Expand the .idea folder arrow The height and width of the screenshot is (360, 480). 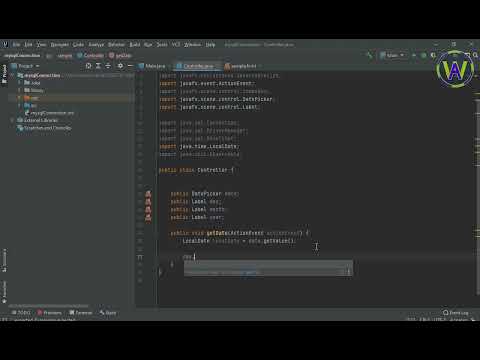pos(19,83)
